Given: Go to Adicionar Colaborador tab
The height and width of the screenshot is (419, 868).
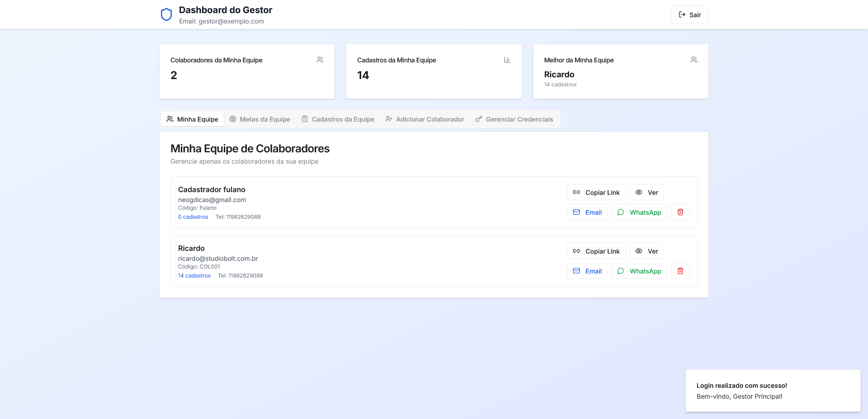Looking at the screenshot, I should [x=425, y=119].
